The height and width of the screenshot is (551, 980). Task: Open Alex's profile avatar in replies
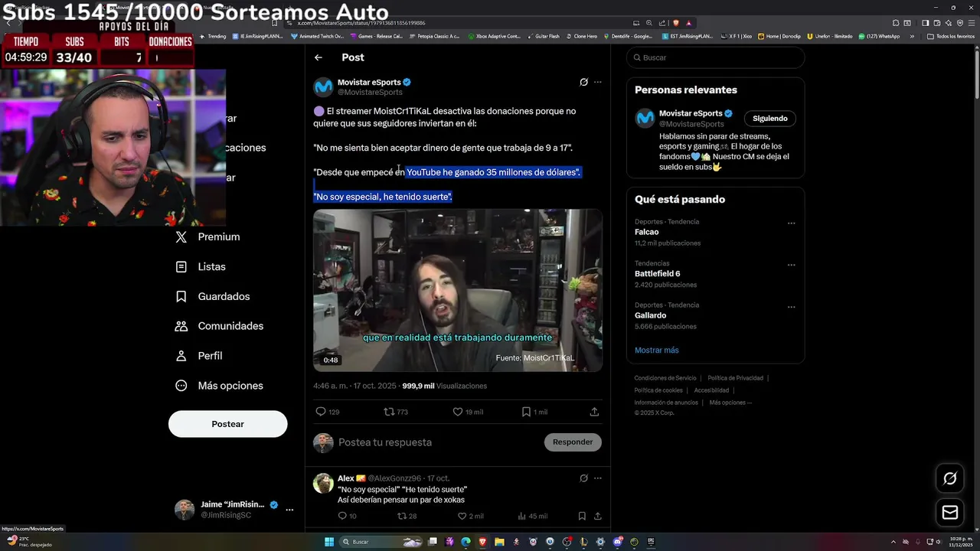323,483
